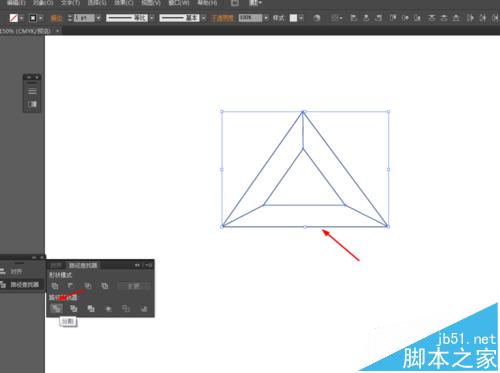Click the vertical distribute center icon
This screenshot has height=373, width=500.
tap(444, 18)
